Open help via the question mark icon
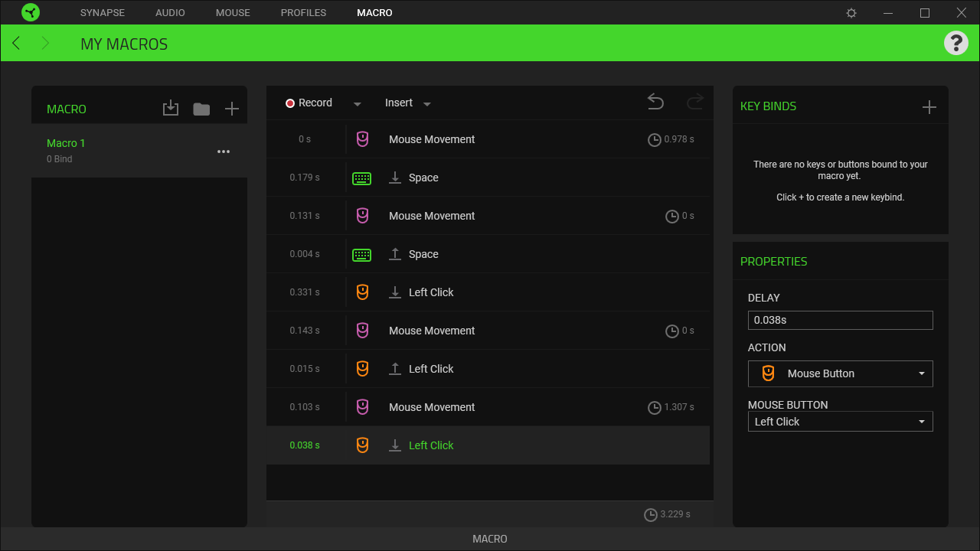The image size is (980, 551). 956,43
